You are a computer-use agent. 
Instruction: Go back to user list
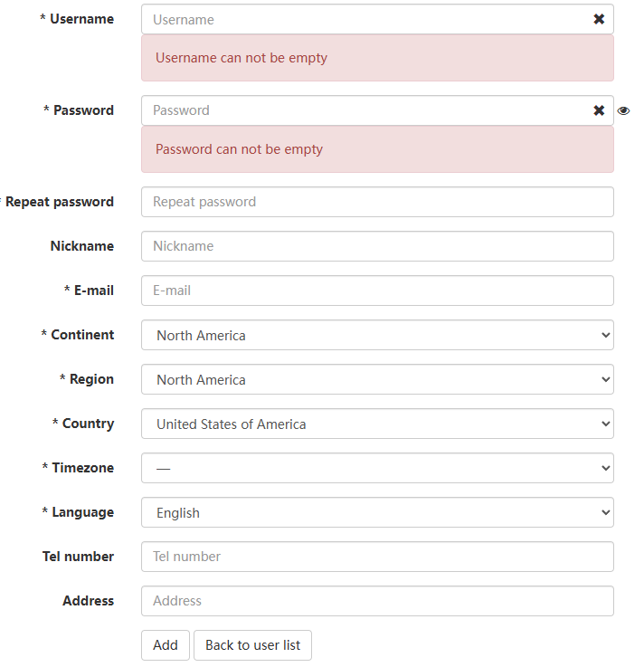[x=252, y=645]
